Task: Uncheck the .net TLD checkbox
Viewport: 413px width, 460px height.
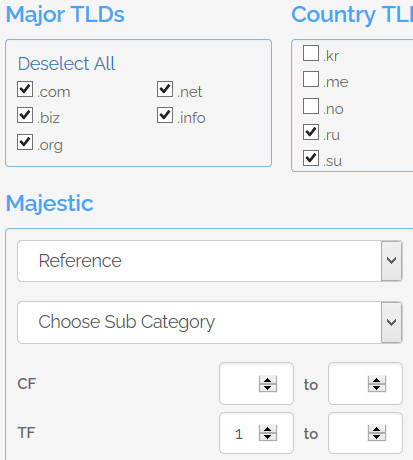Action: click(x=165, y=89)
